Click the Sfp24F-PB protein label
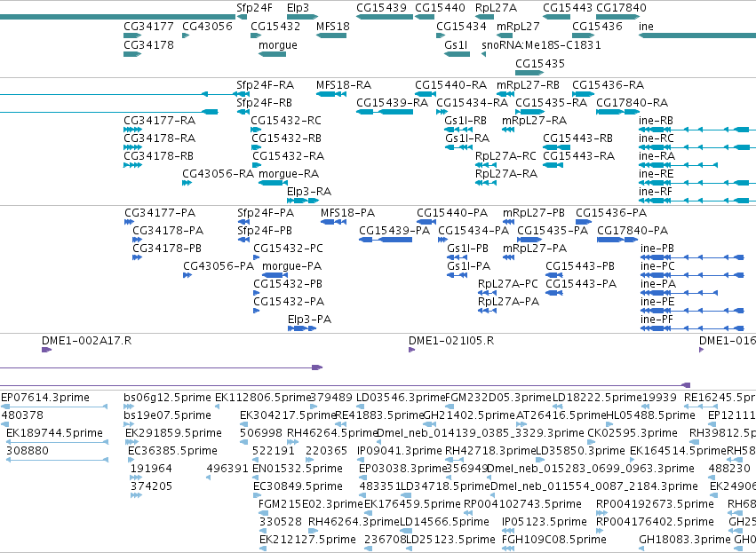756x553 pixels. tap(265, 231)
